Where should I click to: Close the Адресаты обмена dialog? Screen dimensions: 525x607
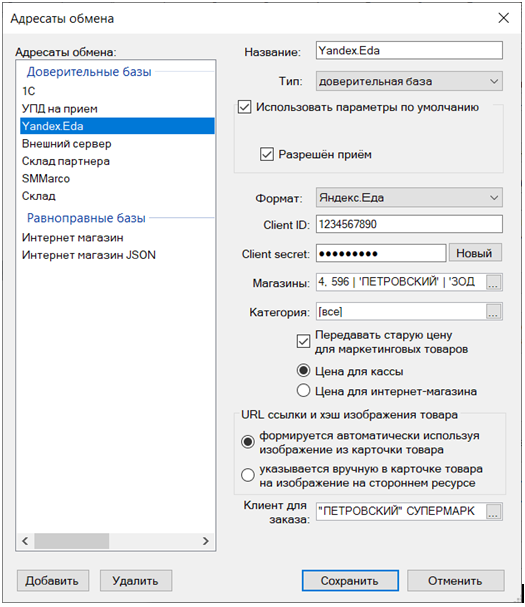503,18
